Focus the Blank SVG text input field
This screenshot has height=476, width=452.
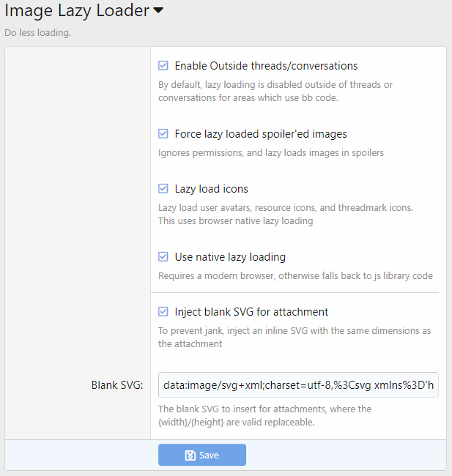[x=298, y=384]
